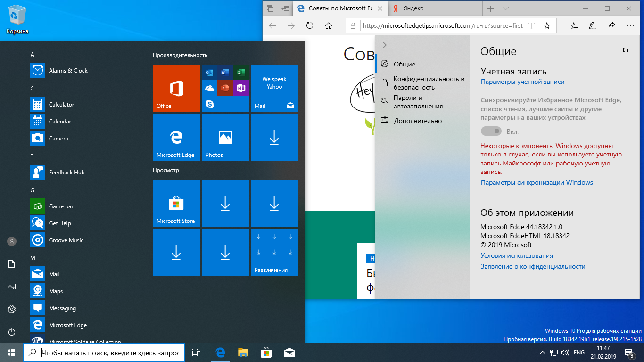Open Заявление о конфиденциальности link

point(533,266)
